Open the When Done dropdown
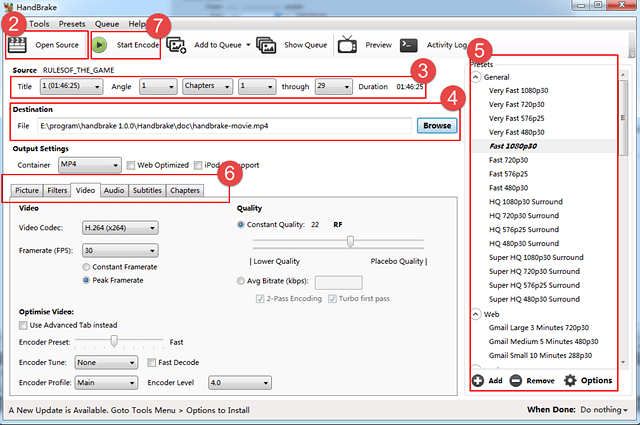 (x=604, y=409)
